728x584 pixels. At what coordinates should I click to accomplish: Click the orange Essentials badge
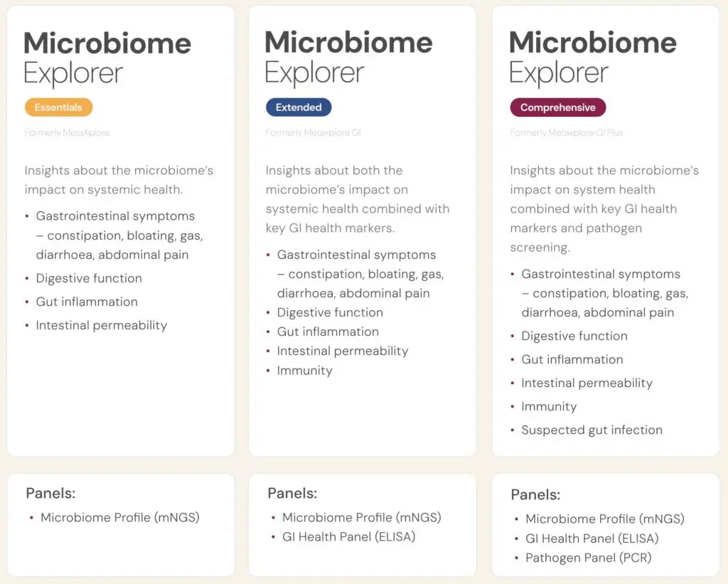coord(58,107)
